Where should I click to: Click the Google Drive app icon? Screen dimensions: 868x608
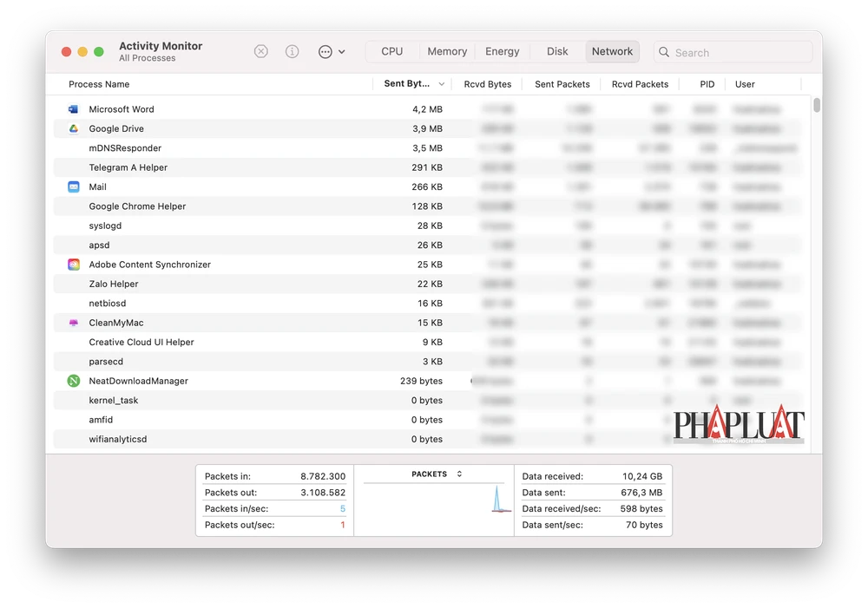tap(74, 128)
